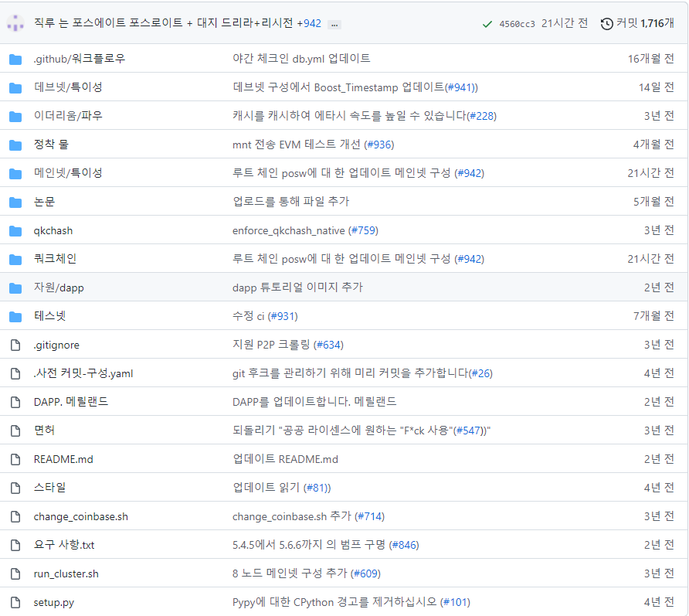
Task: Open commit '업로드를 통해 파일 추가'
Action: pos(291,202)
